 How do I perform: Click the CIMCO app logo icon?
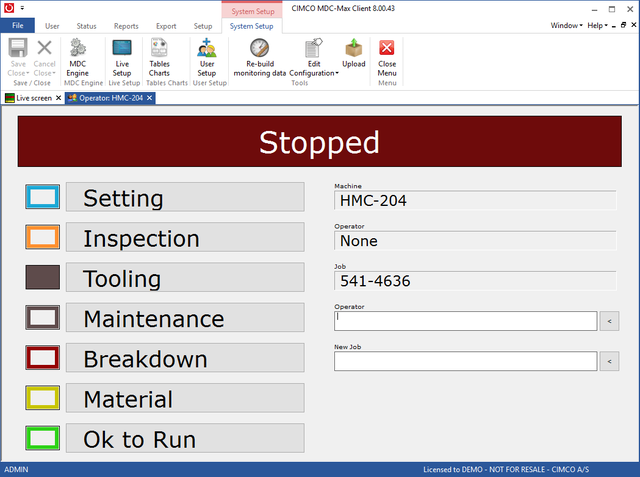9,7
